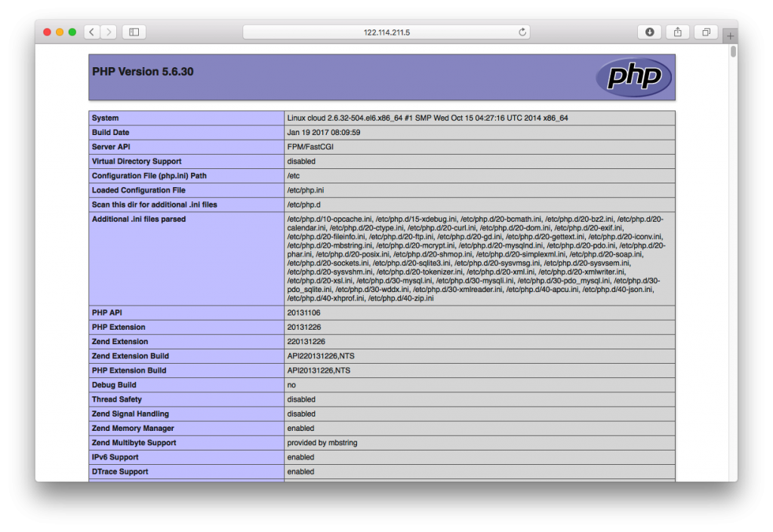
Task: Toggle the Safari sidebar button
Action: [134, 32]
